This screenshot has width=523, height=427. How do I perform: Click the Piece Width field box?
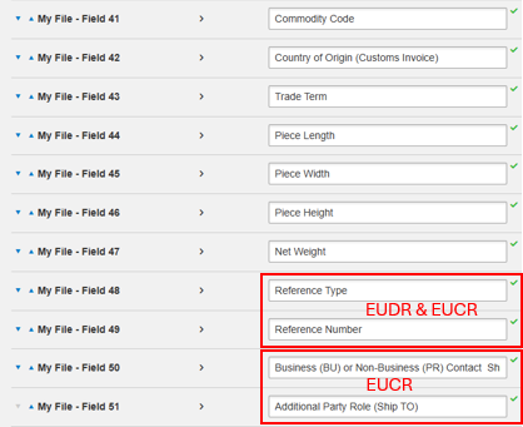click(388, 174)
